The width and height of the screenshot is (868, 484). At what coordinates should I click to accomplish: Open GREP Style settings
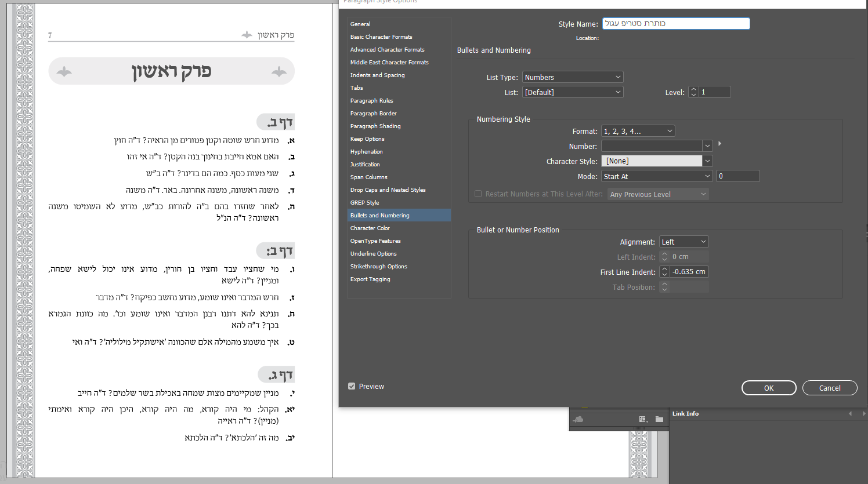[399, 203]
